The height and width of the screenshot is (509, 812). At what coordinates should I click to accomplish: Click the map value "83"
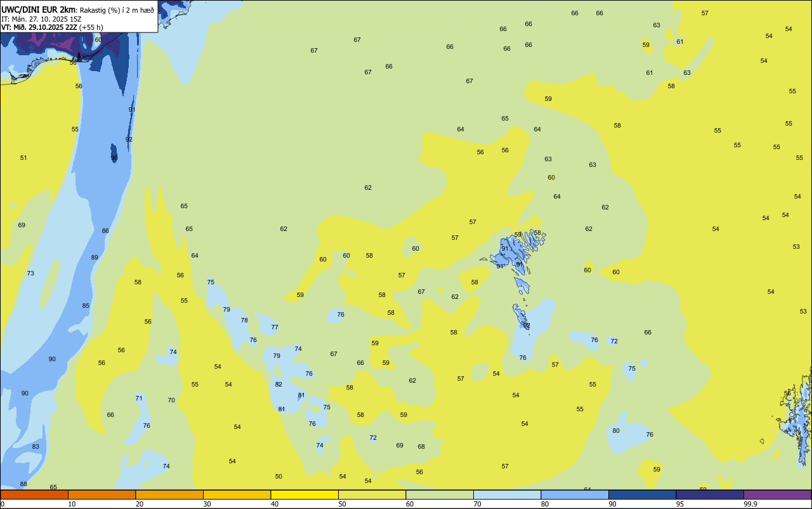click(x=36, y=447)
